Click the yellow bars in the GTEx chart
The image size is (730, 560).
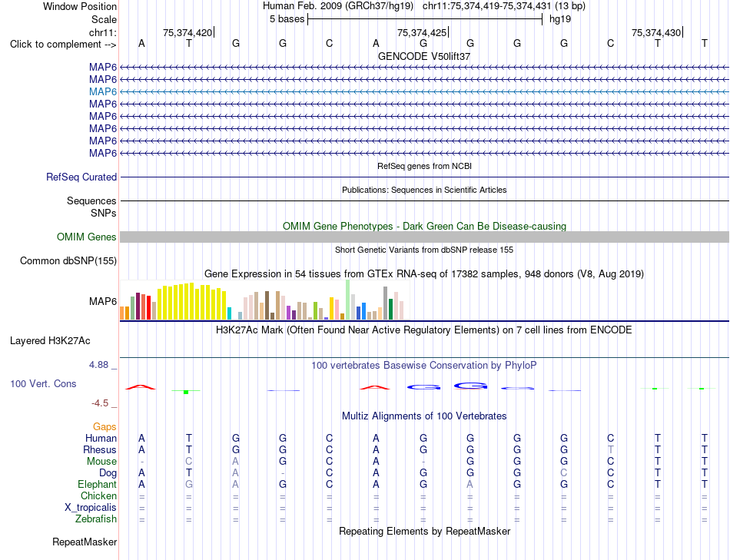tap(192, 302)
